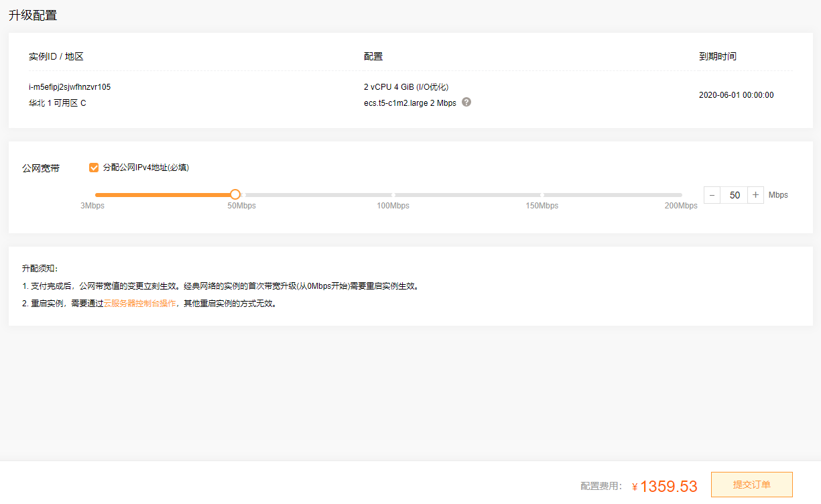Open the 云服务器控制台操作 link
This screenshot has width=821, height=504.
139,304
